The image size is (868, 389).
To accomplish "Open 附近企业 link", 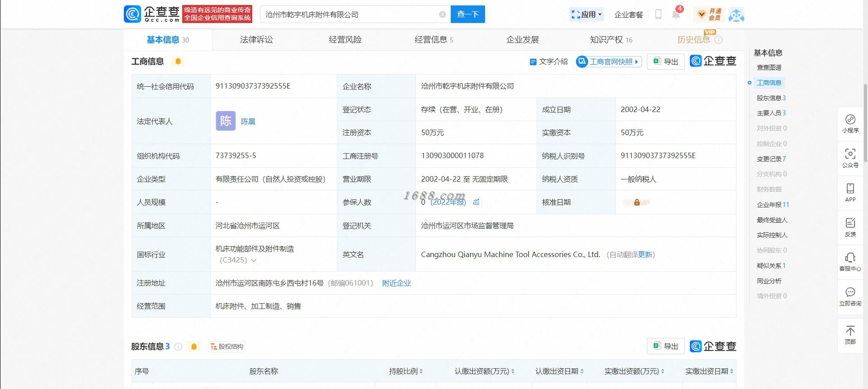I will (x=396, y=283).
